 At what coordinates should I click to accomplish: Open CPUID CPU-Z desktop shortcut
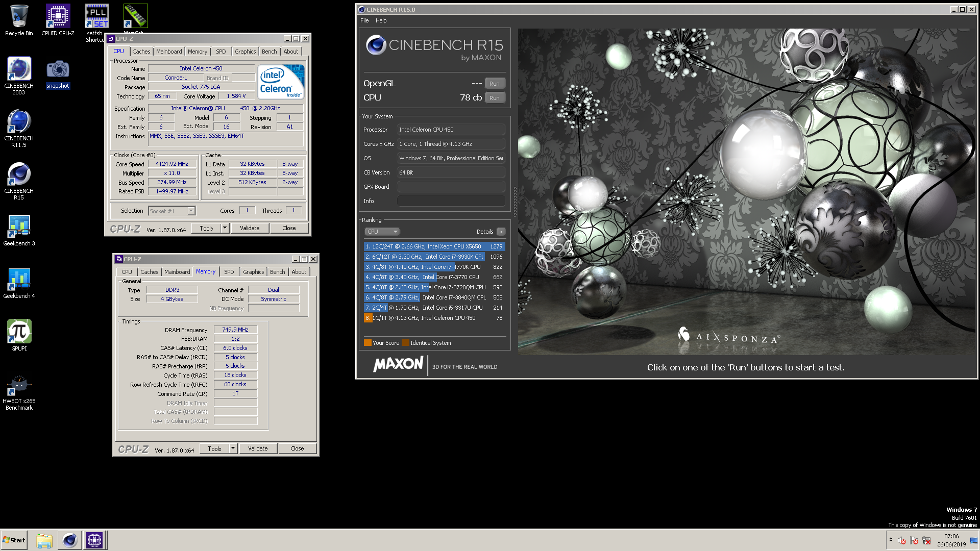pyautogui.click(x=58, y=20)
